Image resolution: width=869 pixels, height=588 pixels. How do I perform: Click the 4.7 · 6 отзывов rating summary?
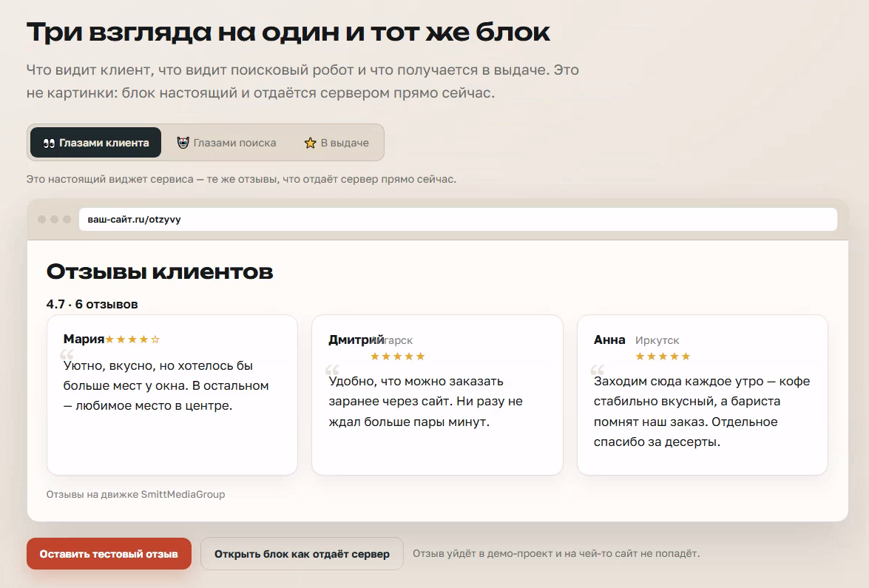coord(92,304)
